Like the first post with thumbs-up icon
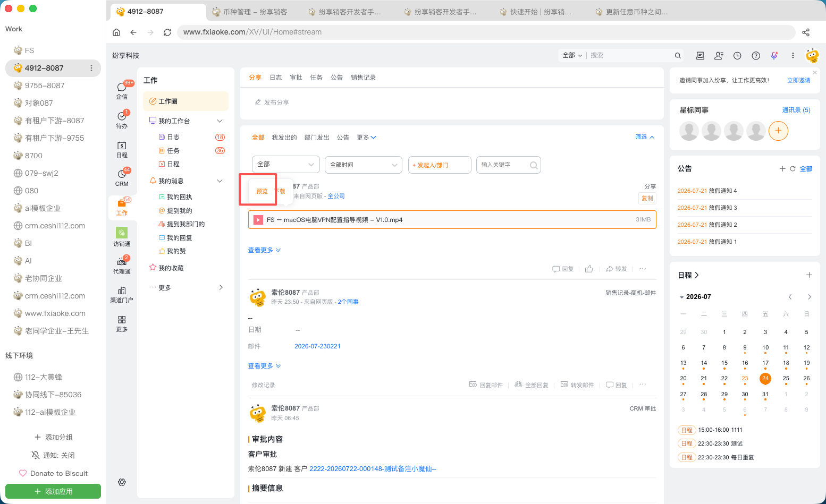This screenshot has width=826, height=504. point(589,269)
